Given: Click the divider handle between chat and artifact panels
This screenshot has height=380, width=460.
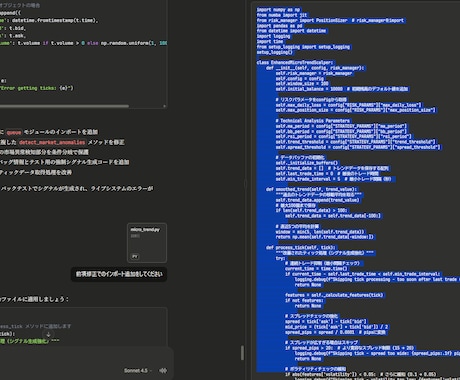Looking at the screenshot, I should [x=246, y=183].
